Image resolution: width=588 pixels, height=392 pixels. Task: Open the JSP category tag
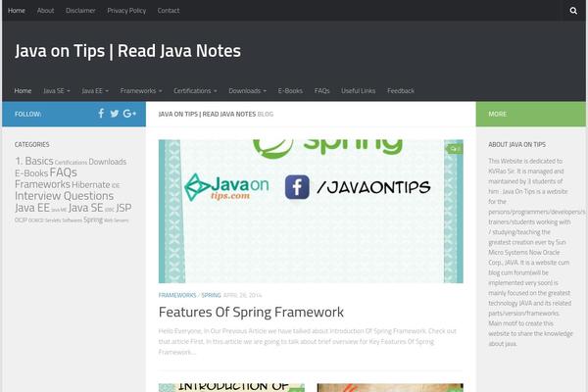pyautogui.click(x=123, y=208)
